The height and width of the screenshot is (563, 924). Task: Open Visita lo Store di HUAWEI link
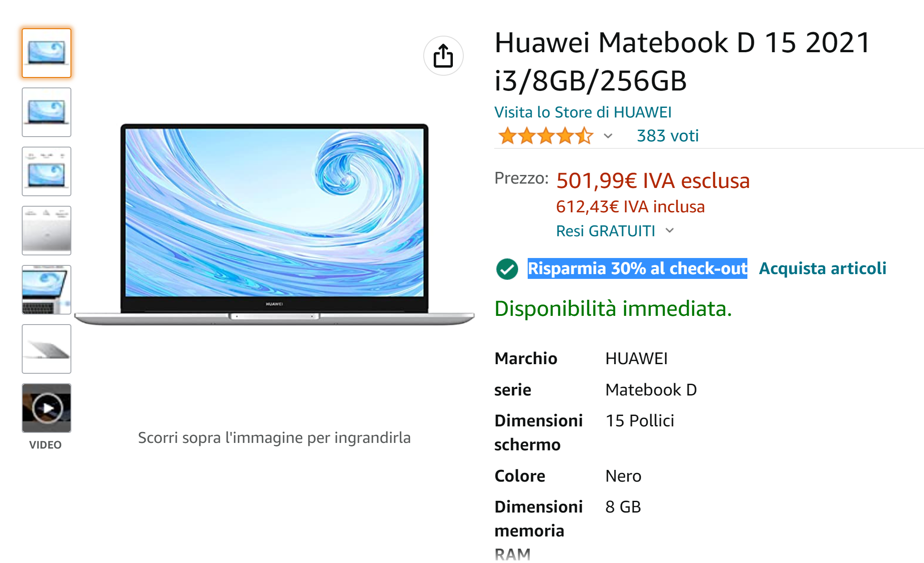[x=583, y=112]
